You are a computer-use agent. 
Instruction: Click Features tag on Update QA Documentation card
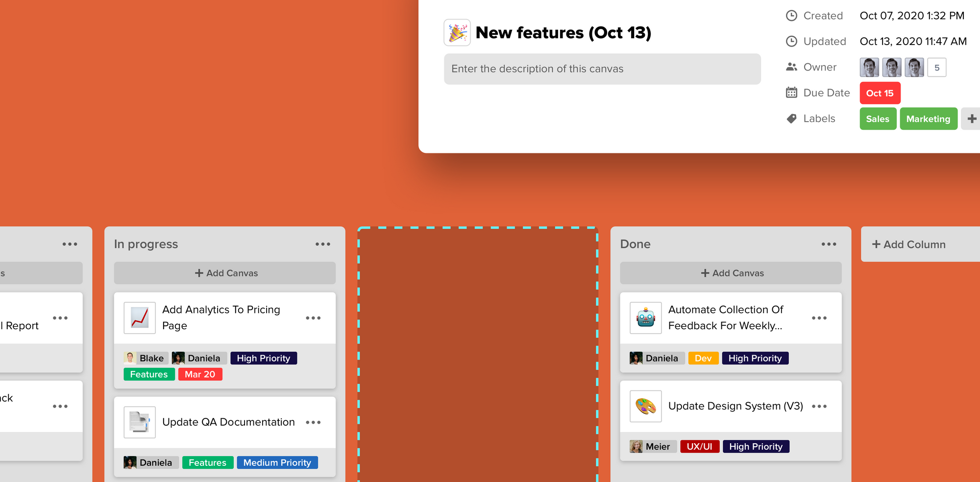tap(208, 462)
